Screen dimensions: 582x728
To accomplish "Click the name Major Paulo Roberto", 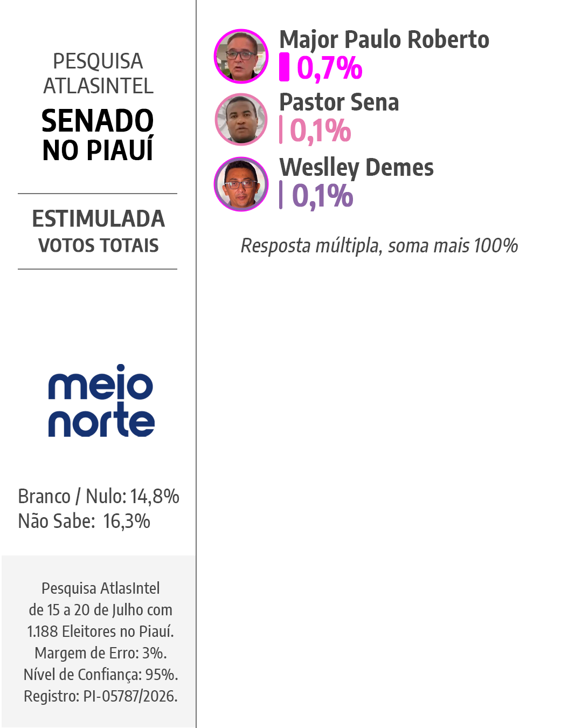I will pyautogui.click(x=384, y=40).
